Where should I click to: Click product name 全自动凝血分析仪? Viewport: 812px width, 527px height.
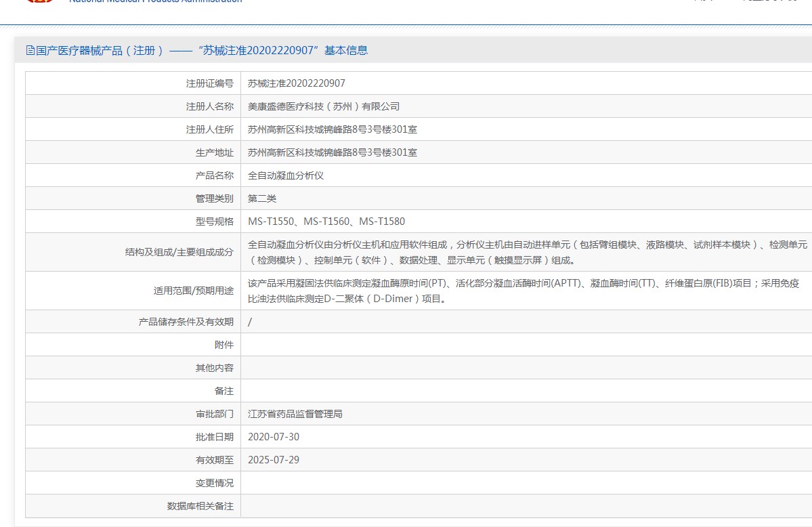pos(286,175)
